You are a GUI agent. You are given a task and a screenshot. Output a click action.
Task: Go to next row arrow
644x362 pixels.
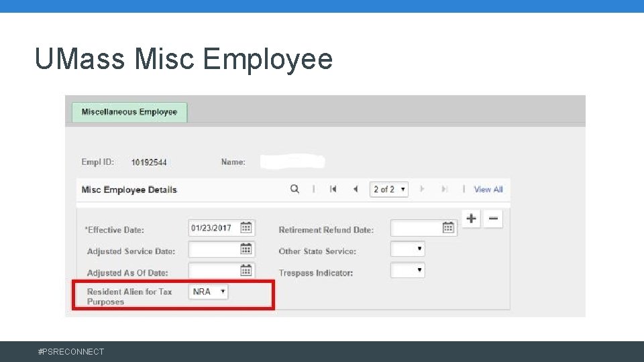(x=422, y=189)
